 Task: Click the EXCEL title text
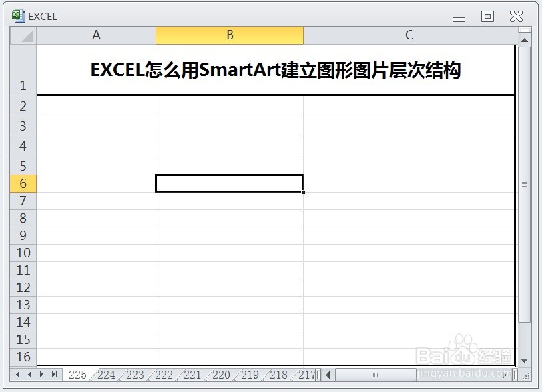pos(43,17)
